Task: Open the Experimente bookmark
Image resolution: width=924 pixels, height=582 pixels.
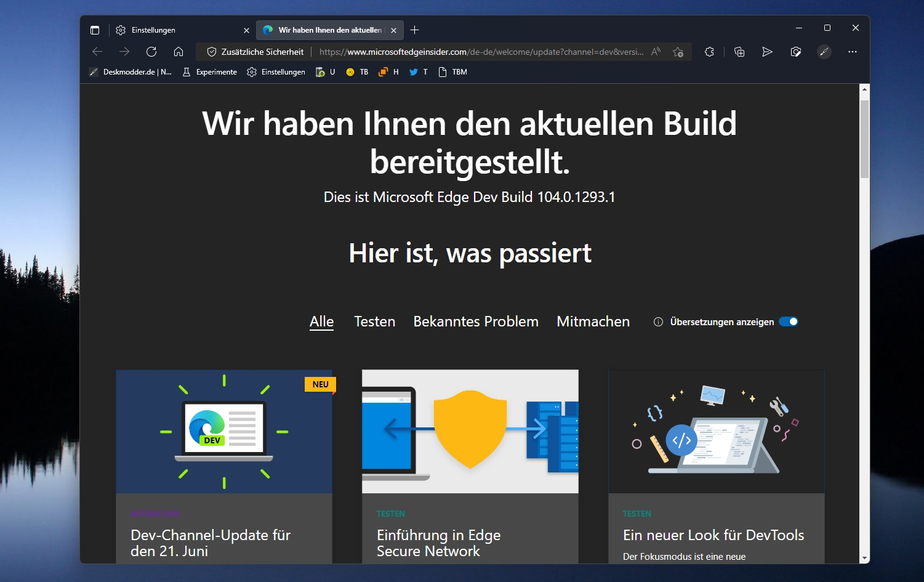Action: point(210,72)
